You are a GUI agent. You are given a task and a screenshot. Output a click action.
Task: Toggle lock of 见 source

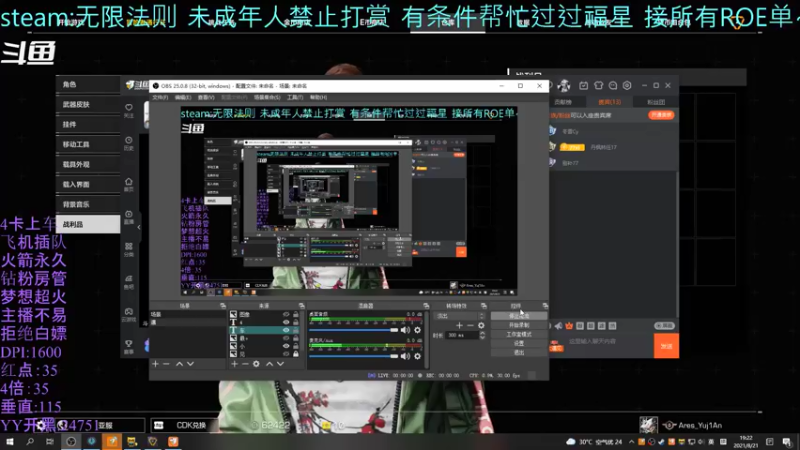coord(296,354)
